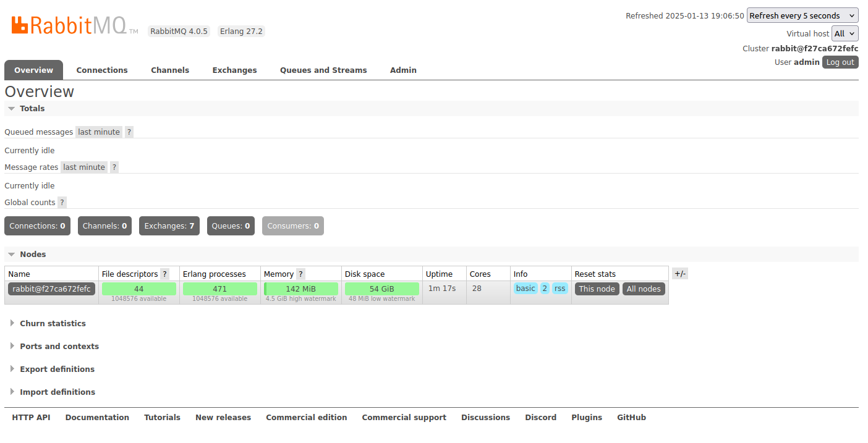Screen dimensions: 868x443
Task: Click the Cores value 28
Action: [477, 289]
